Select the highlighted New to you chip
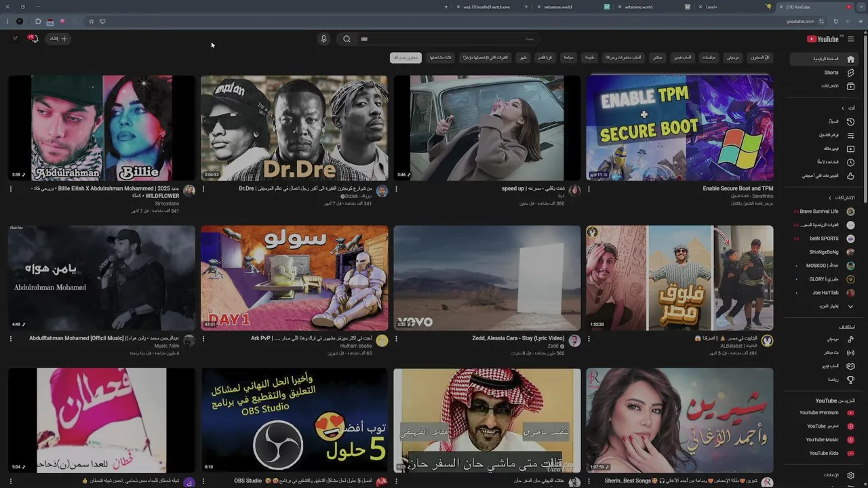This screenshot has height=488, width=868. coord(406,58)
